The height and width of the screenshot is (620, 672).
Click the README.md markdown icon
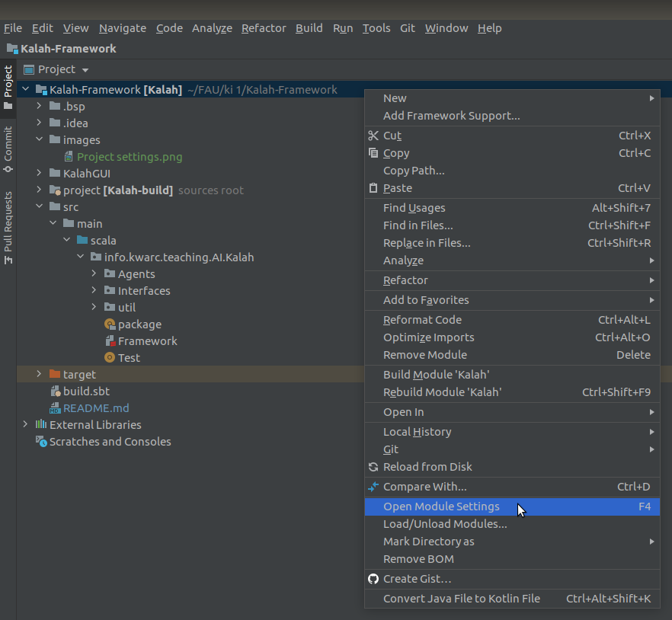pyautogui.click(x=55, y=408)
